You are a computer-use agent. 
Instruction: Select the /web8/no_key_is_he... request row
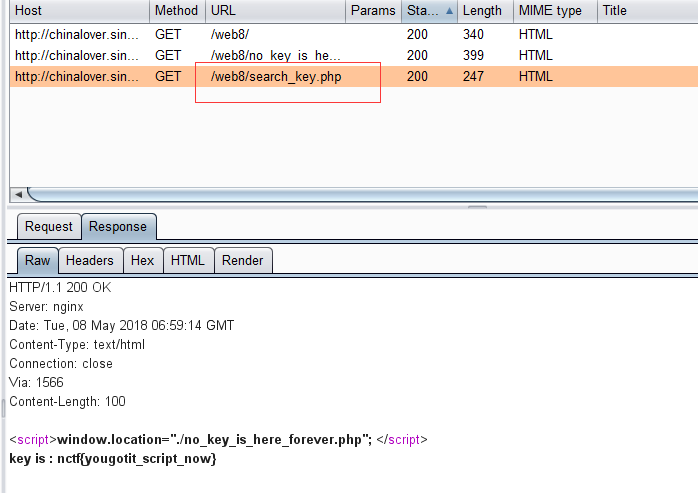[x=275, y=55]
